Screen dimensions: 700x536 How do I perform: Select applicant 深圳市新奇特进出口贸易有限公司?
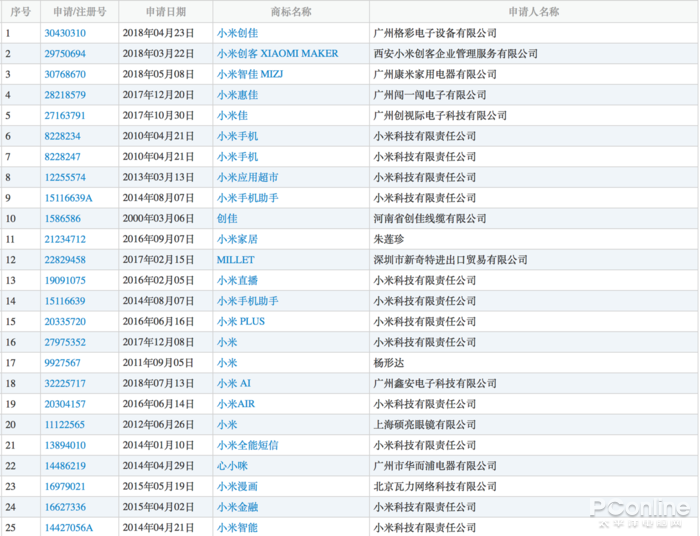coord(450,260)
